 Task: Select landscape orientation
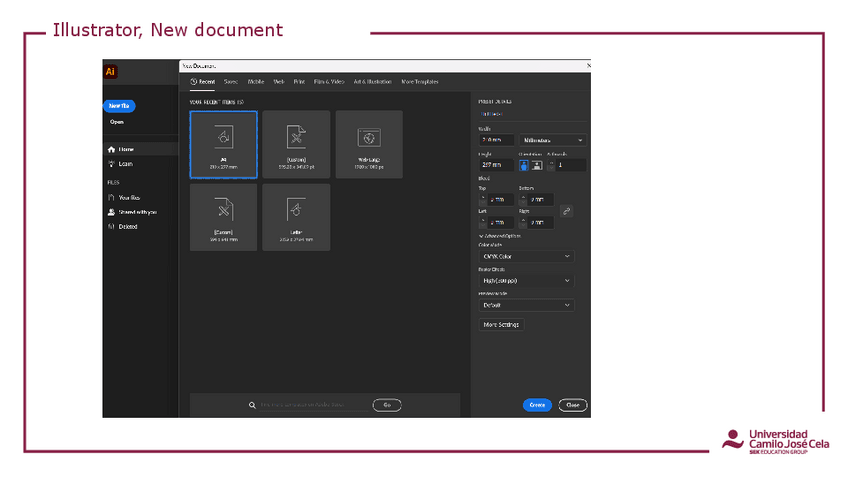click(537, 165)
